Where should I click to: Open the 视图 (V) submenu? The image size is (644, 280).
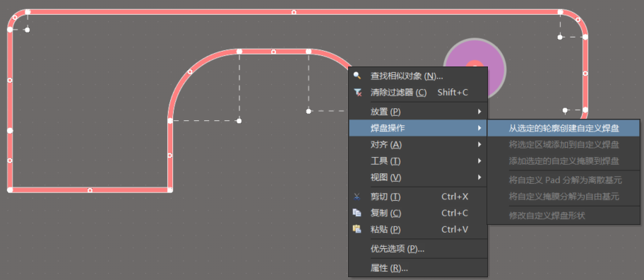(418, 177)
